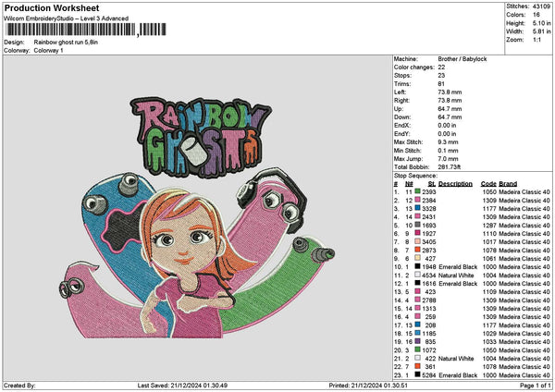Select the Colors value 16
The width and height of the screenshot is (555, 392).
pos(536,15)
